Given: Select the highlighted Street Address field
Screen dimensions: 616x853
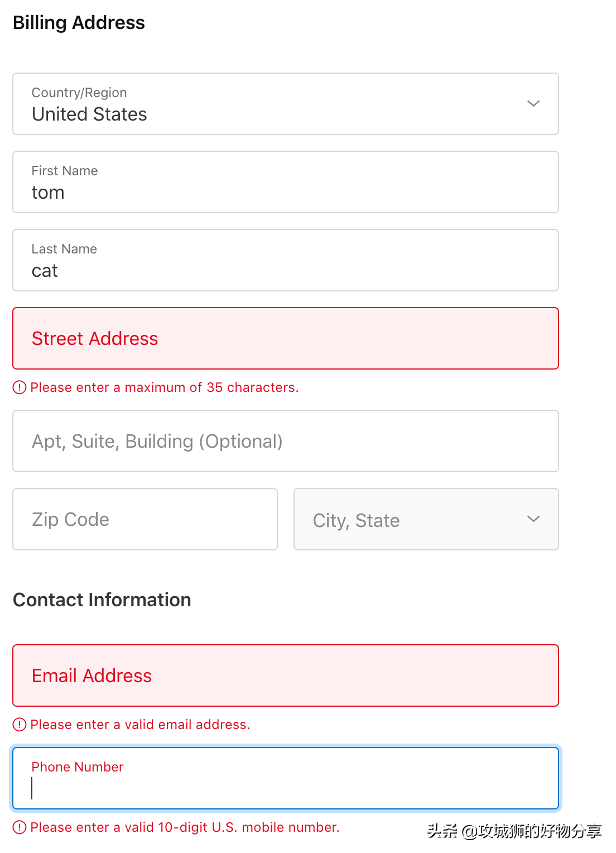Looking at the screenshot, I should (285, 338).
